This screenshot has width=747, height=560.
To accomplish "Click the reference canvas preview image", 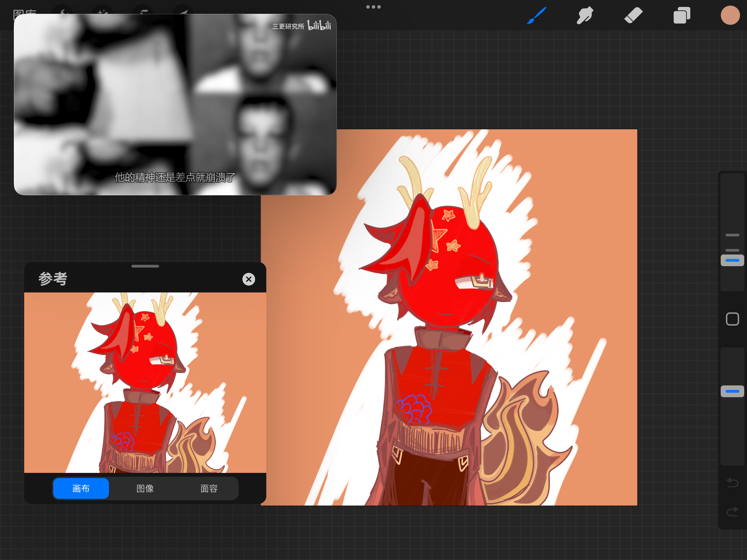I will click(145, 382).
